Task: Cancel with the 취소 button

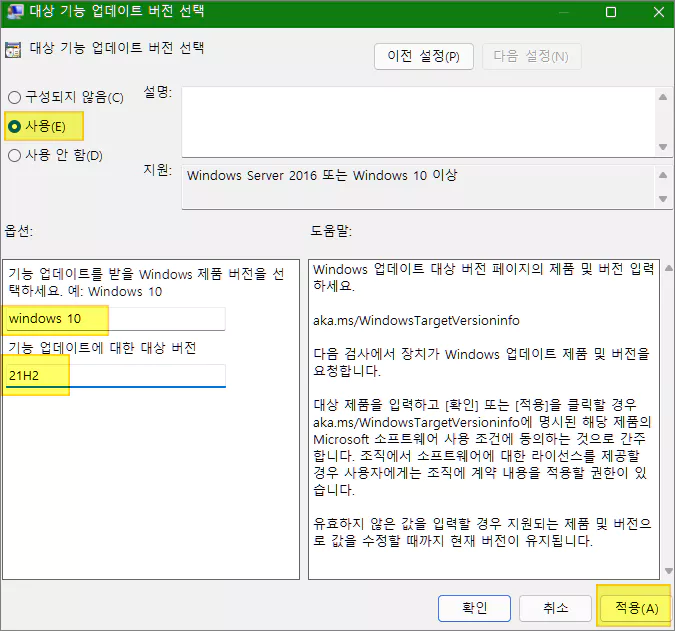Action: pyautogui.click(x=555, y=608)
